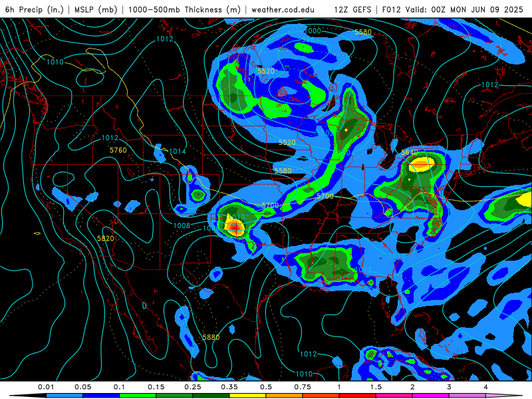This screenshot has width=532, height=399.
Task: Select the bright green 0.1–0.15 legend swatch
Action: click(138, 396)
